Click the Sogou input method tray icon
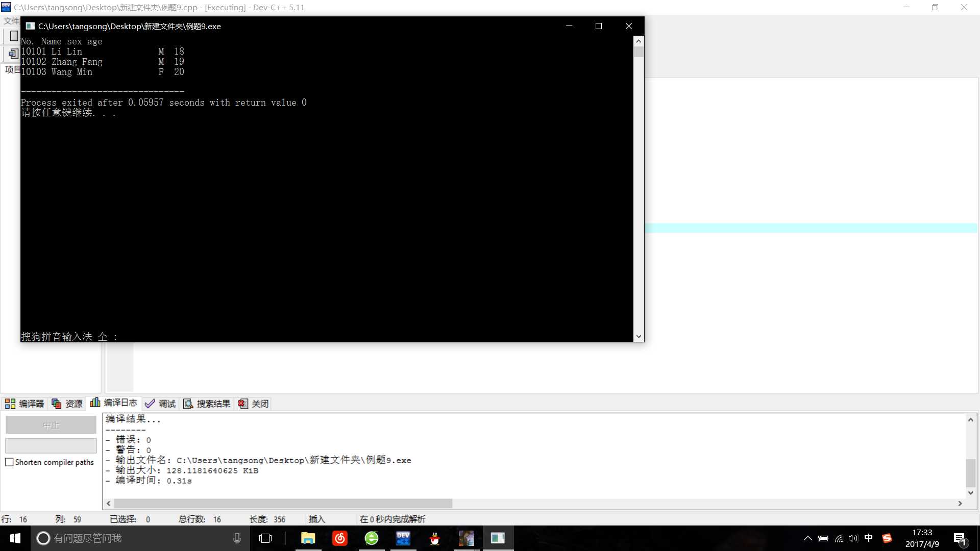This screenshot has width=980, height=551. coord(887,538)
